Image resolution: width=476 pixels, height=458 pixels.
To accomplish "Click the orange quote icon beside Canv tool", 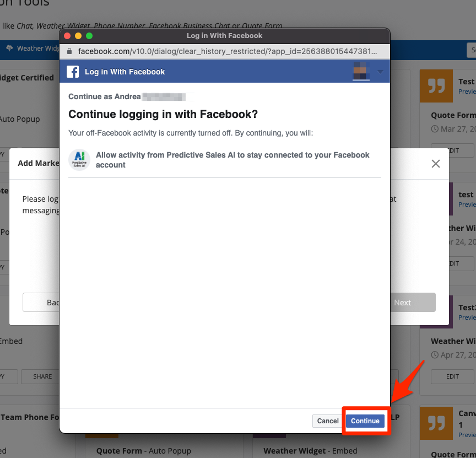I will click(x=436, y=423).
